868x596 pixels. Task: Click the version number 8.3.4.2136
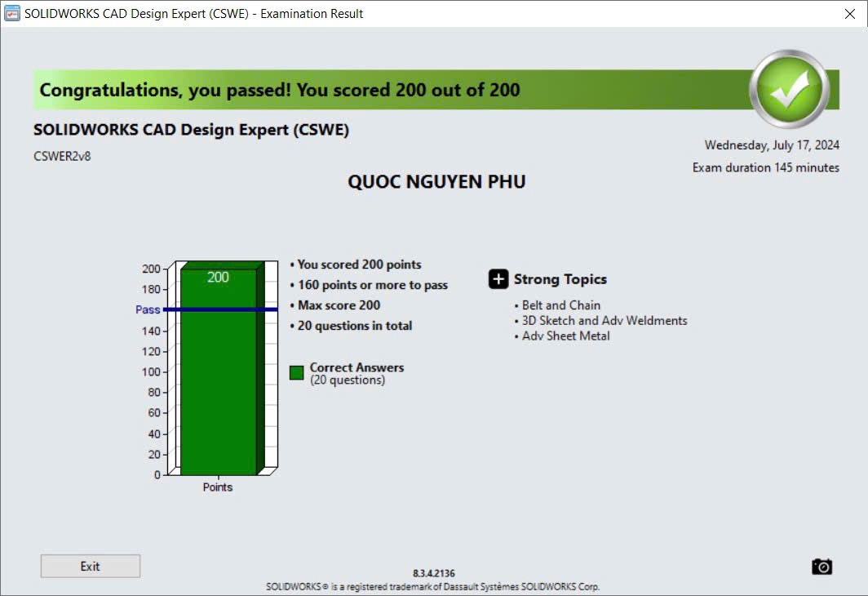[x=434, y=573]
